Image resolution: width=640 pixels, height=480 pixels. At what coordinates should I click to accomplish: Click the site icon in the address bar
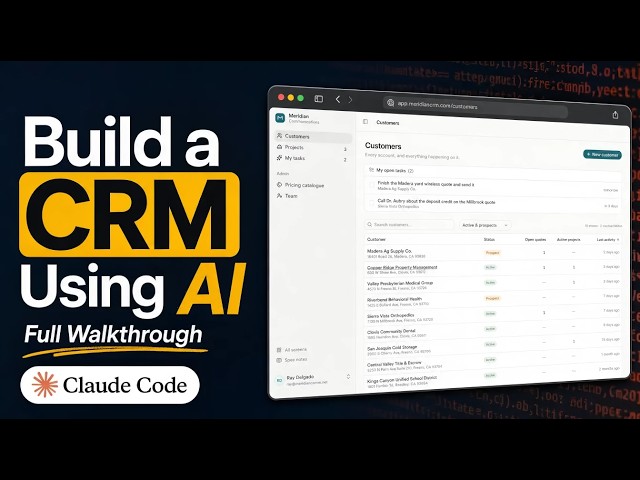pyautogui.click(x=390, y=103)
